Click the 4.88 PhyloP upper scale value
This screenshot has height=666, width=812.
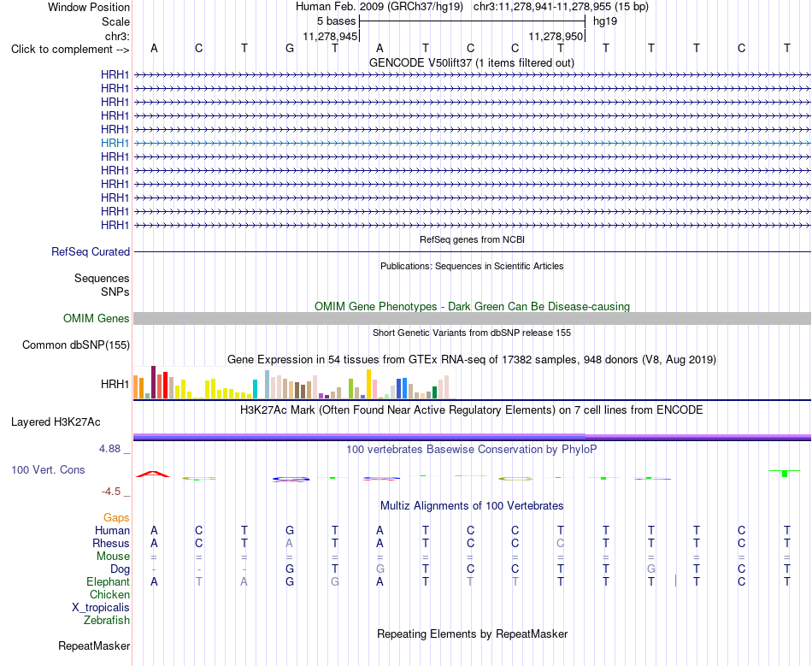point(109,449)
